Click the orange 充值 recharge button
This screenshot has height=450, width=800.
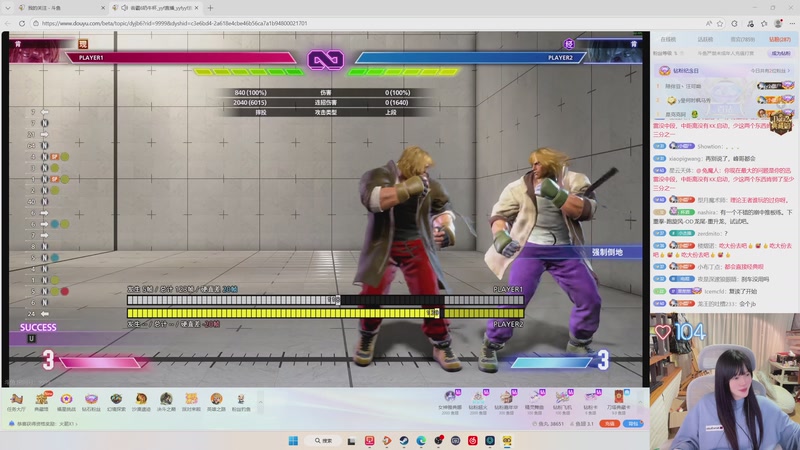pos(609,424)
